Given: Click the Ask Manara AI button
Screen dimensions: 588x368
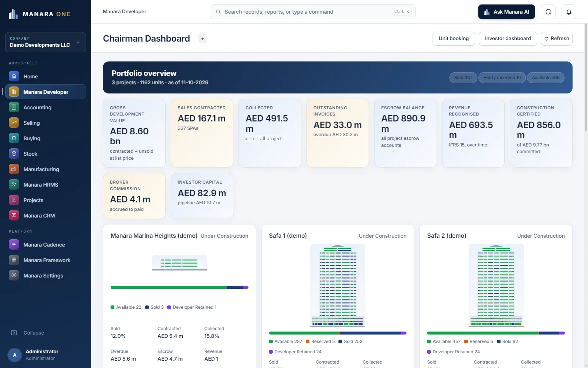Looking at the screenshot, I should pos(506,12).
